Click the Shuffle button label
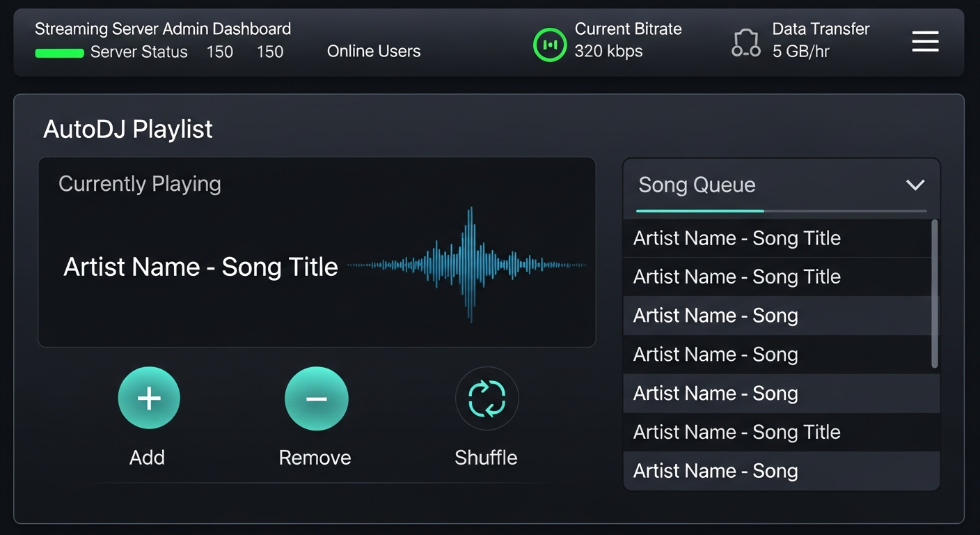 [x=486, y=458]
